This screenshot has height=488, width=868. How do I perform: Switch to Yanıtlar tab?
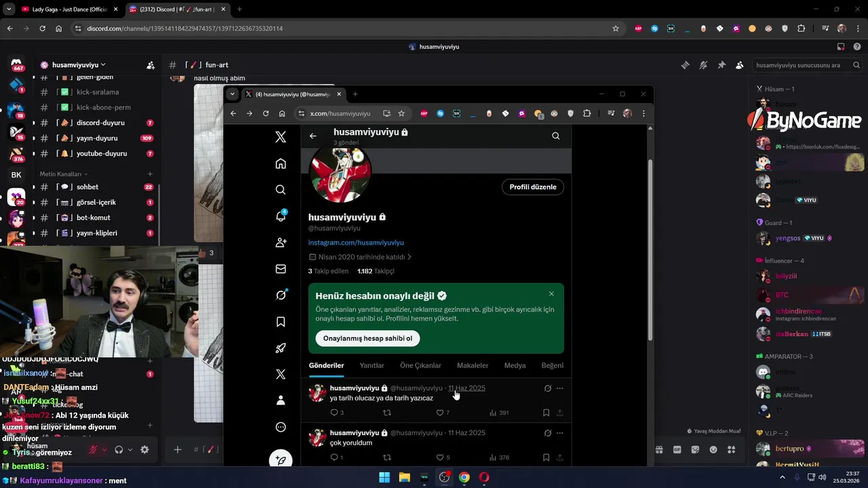click(372, 365)
